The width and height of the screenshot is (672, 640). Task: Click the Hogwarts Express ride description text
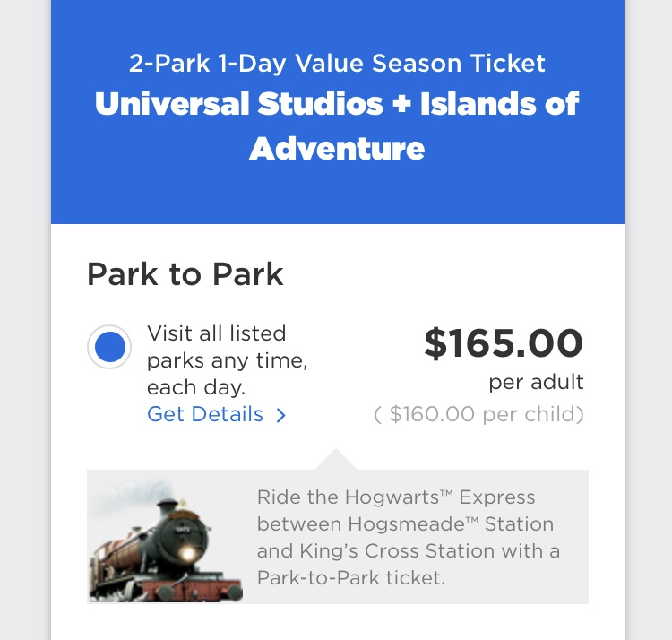[408, 537]
